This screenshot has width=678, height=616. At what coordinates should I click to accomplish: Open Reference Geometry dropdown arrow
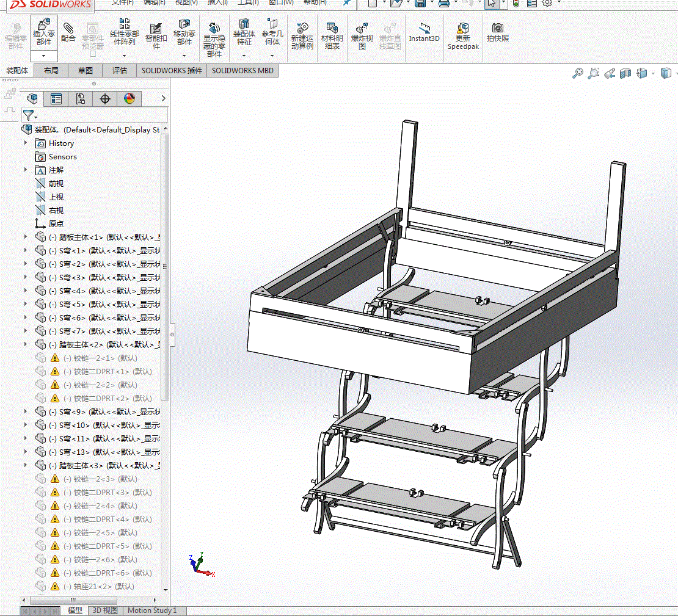click(x=272, y=56)
